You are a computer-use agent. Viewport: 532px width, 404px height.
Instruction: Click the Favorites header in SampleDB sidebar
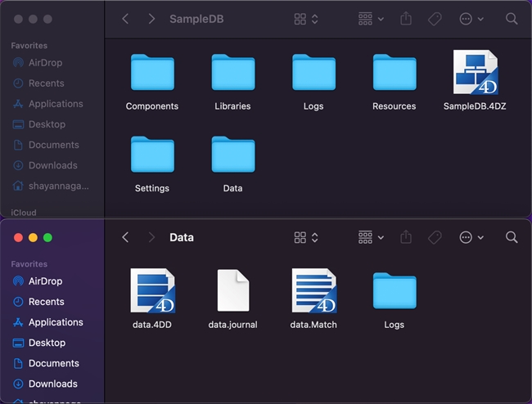click(29, 46)
